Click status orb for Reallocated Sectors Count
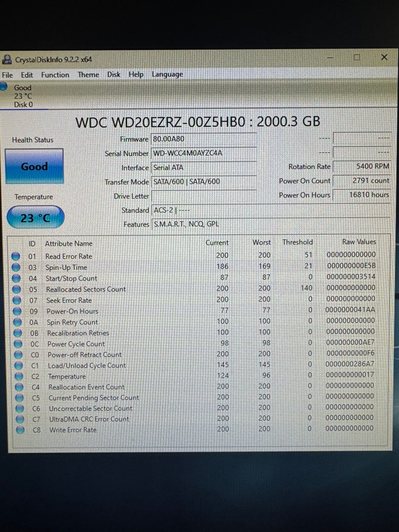The height and width of the screenshot is (532, 399). [17, 289]
